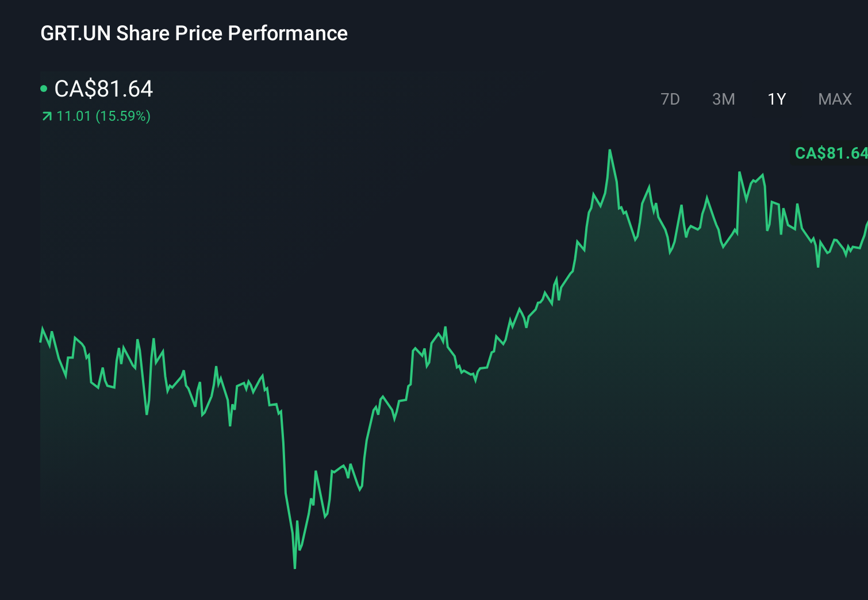This screenshot has width=868, height=600.
Task: Switch on the MAX history view
Action: 834,99
